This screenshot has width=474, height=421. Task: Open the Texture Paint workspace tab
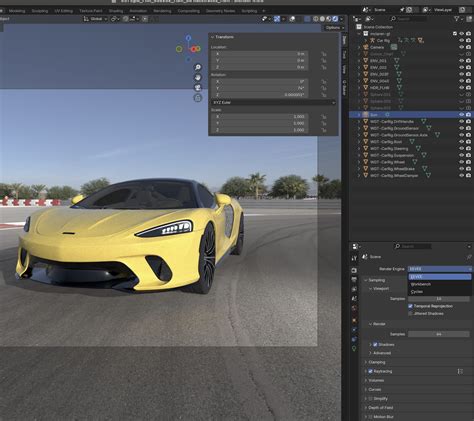point(91,11)
